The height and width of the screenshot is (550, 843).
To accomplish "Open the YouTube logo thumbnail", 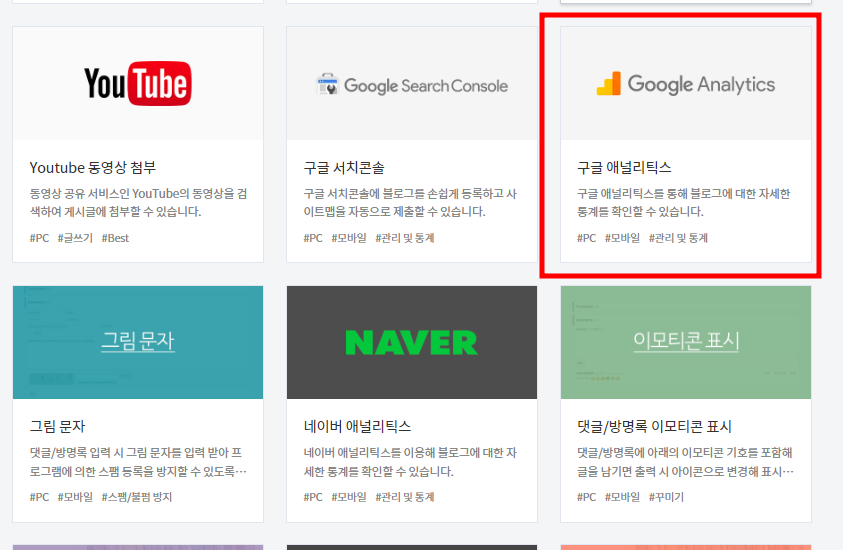I will pos(138,83).
